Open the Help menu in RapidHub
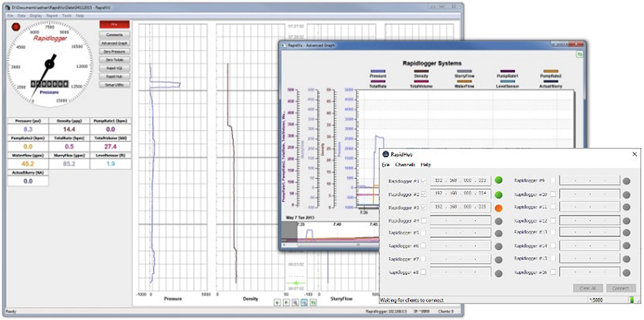Screen dimensions: 644x320 tap(426, 165)
